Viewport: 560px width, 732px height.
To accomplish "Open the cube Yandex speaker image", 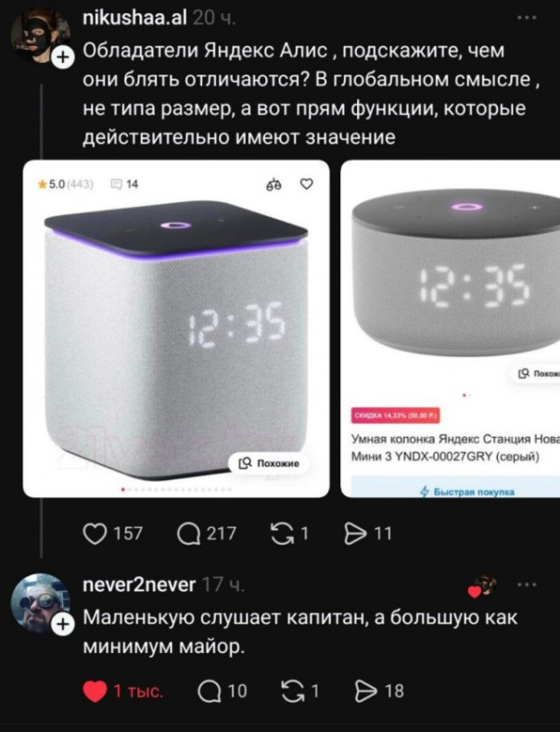I will pos(176,328).
